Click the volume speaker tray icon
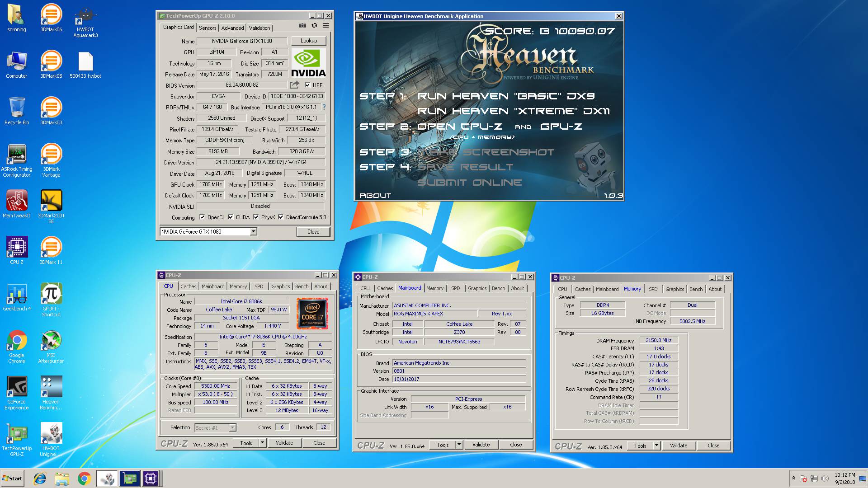Image resolution: width=868 pixels, height=488 pixels. click(x=825, y=479)
